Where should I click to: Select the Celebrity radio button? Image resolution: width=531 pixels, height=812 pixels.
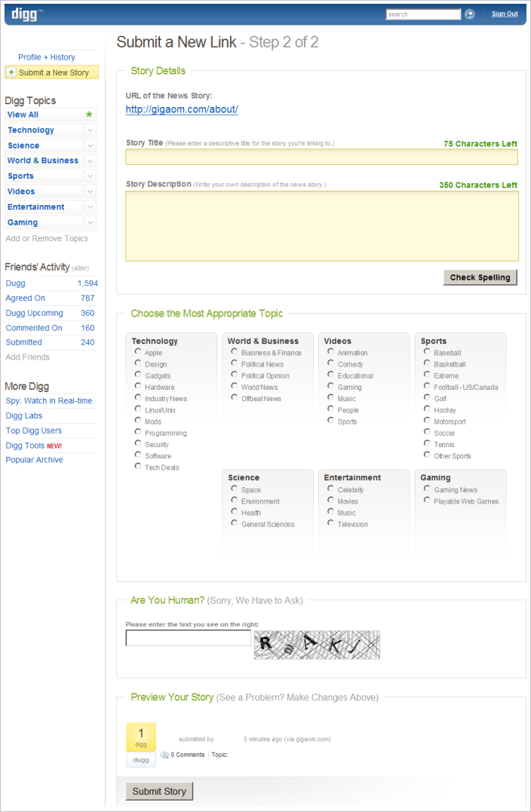330,489
